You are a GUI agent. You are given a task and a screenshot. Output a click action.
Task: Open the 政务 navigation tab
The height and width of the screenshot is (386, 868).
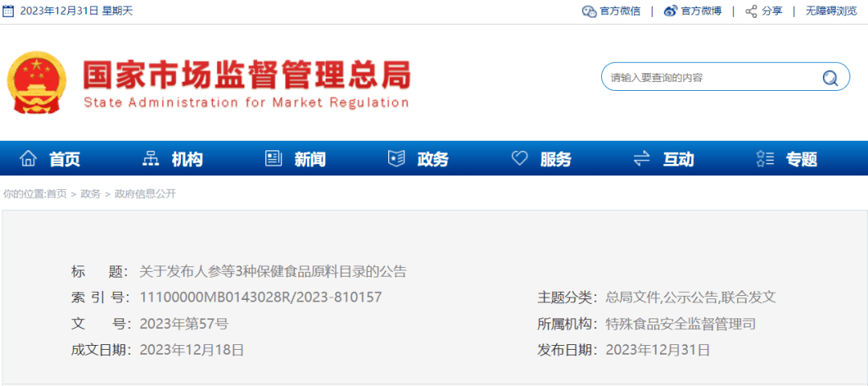click(x=433, y=159)
